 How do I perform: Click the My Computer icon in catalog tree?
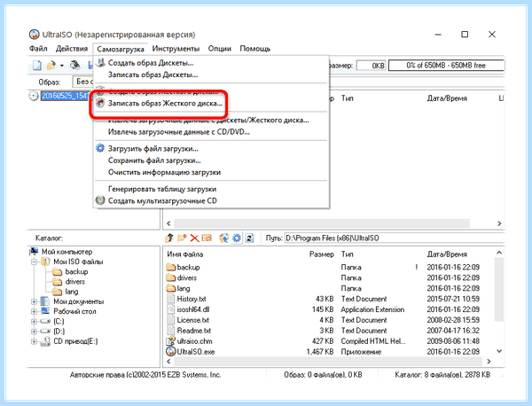coord(34,252)
